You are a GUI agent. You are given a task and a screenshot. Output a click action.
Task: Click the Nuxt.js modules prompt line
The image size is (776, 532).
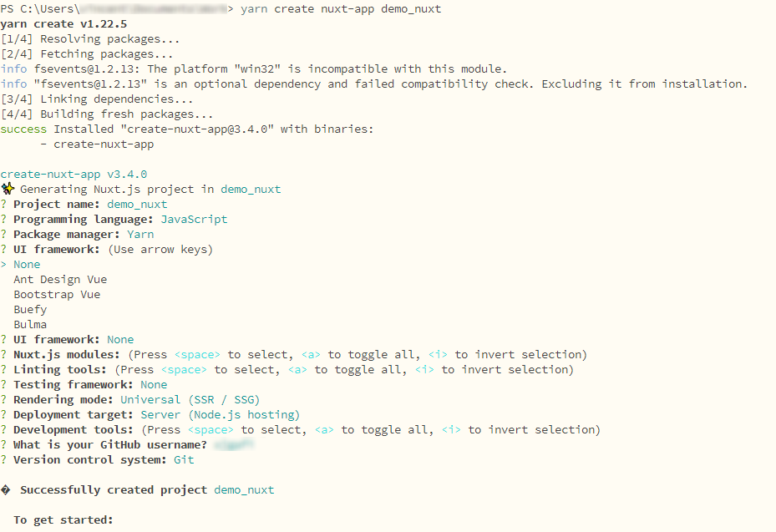click(x=294, y=355)
